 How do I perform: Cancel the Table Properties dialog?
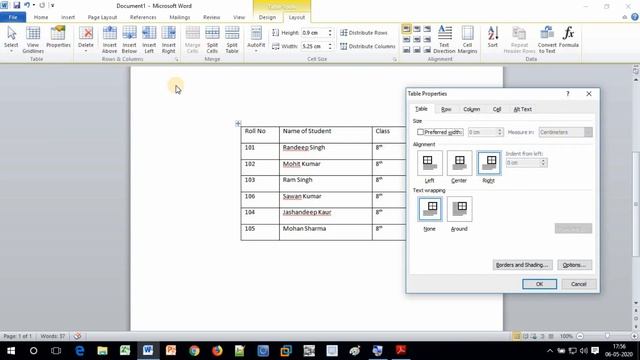point(579,284)
